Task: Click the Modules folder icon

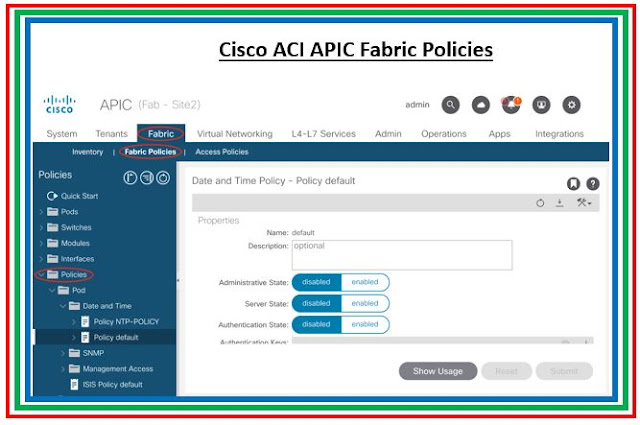Action: (x=53, y=243)
